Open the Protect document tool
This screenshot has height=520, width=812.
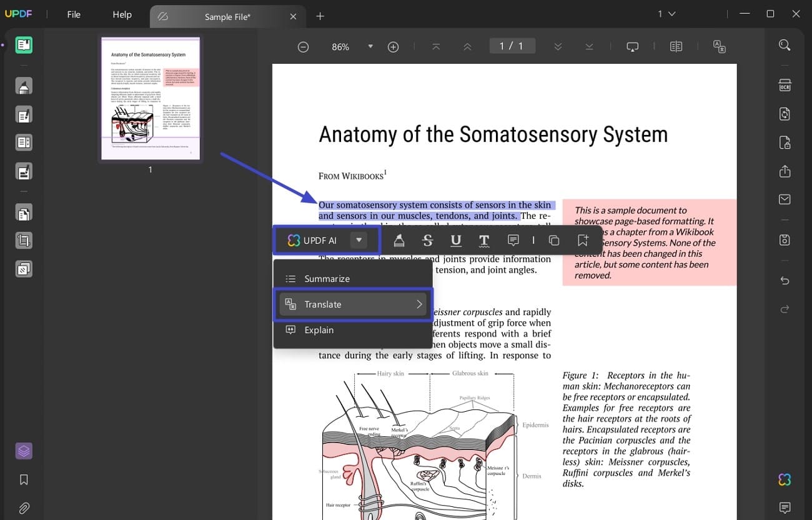785,142
